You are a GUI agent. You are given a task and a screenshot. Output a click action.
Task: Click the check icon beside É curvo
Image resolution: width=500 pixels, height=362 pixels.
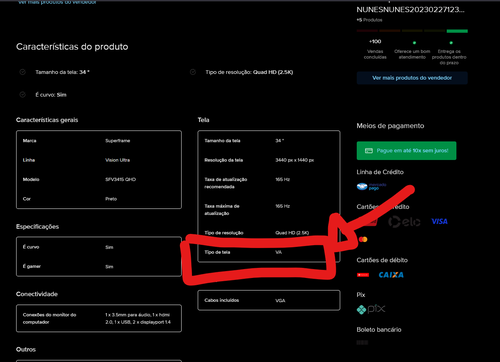(22, 95)
